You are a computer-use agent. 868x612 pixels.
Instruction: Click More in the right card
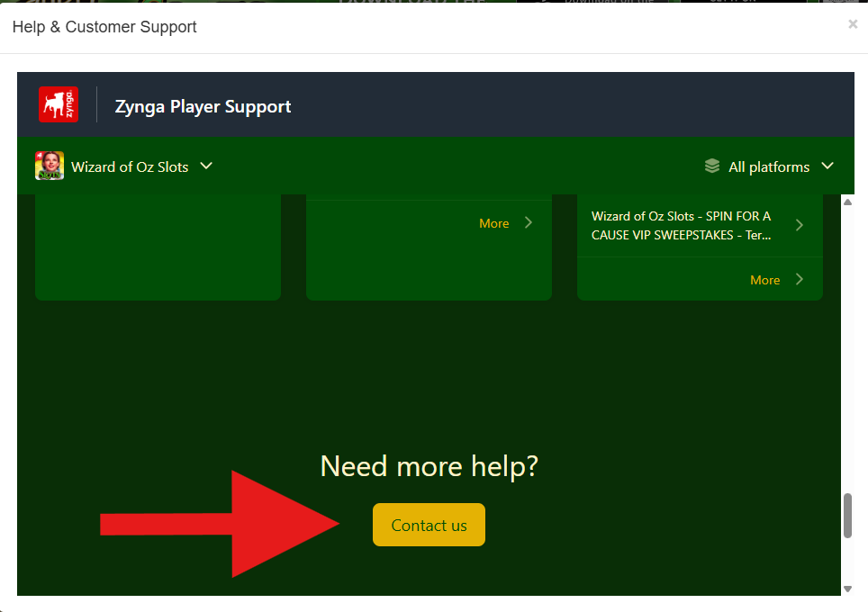click(764, 280)
